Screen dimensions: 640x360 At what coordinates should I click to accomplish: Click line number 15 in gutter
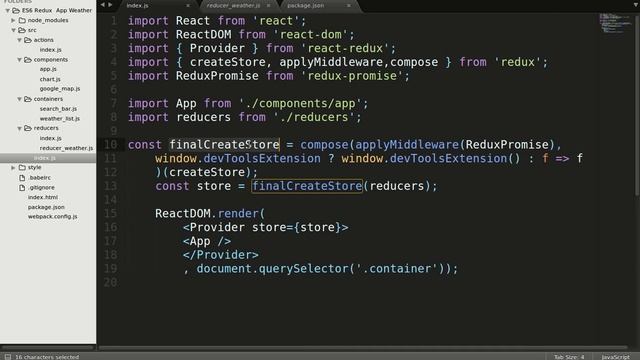(111, 213)
